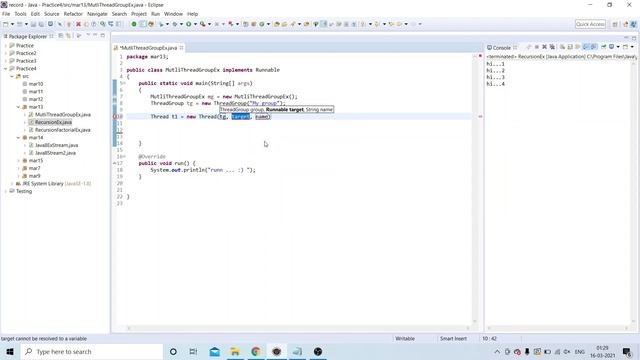Image resolution: width=640 pixels, height=360 pixels.
Task: Expand the Practice3 project node
Action: click(5, 61)
